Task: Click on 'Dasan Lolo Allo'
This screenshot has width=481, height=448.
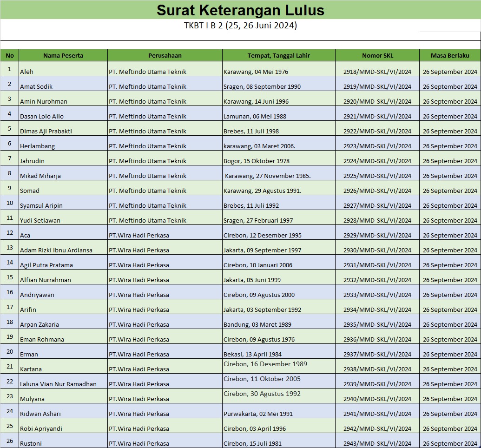Action: pyautogui.click(x=42, y=117)
